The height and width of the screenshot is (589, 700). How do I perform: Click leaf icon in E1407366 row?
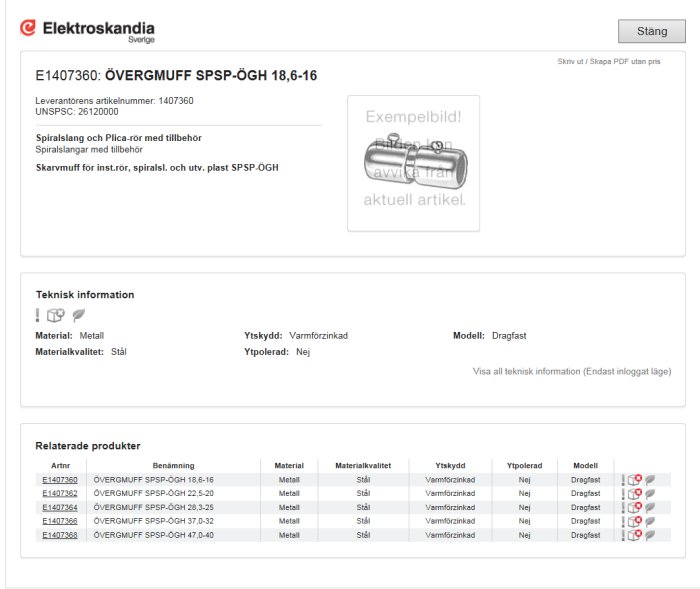click(650, 522)
